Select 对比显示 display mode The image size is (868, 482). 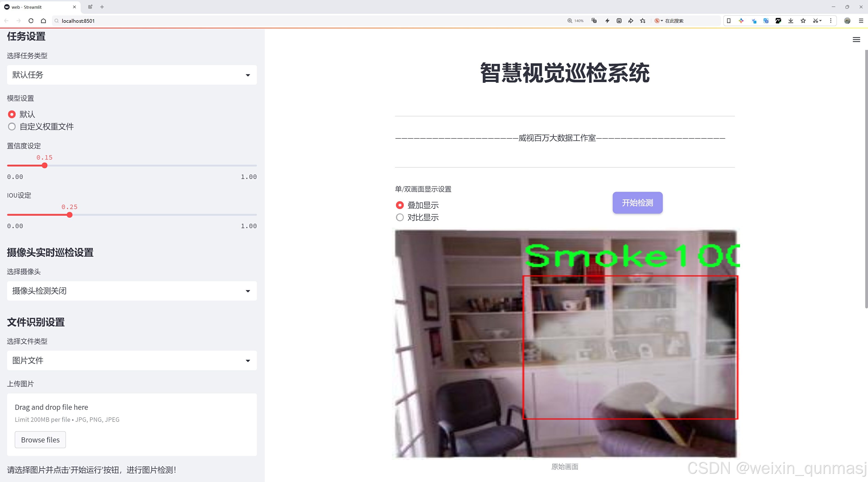click(x=400, y=218)
